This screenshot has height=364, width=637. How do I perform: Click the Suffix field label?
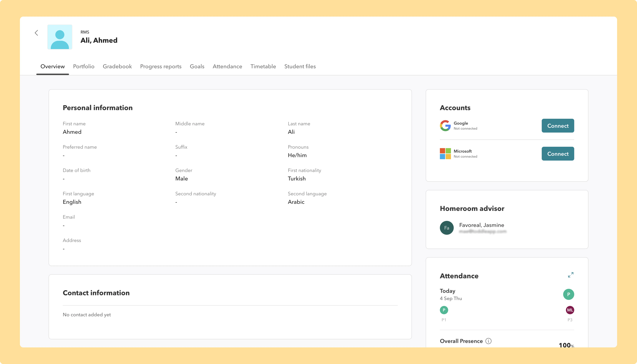coord(181,147)
